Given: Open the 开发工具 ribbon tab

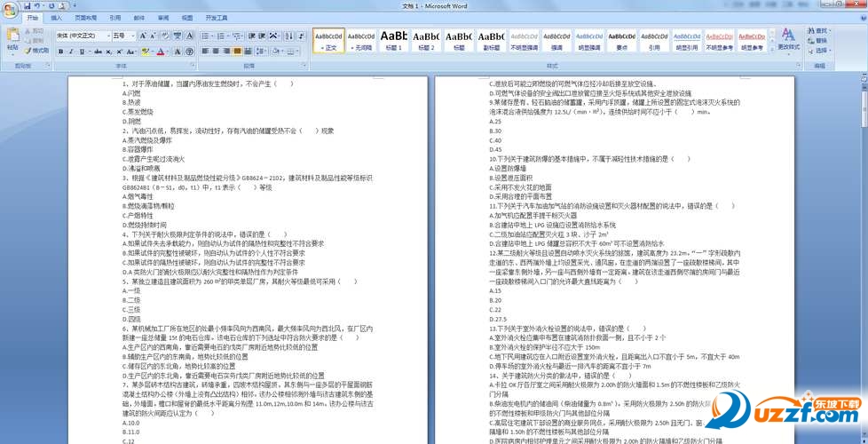Looking at the screenshot, I should 217,18.
